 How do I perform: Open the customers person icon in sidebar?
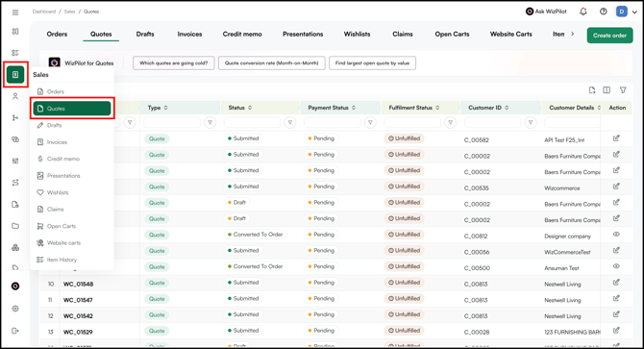point(15,96)
